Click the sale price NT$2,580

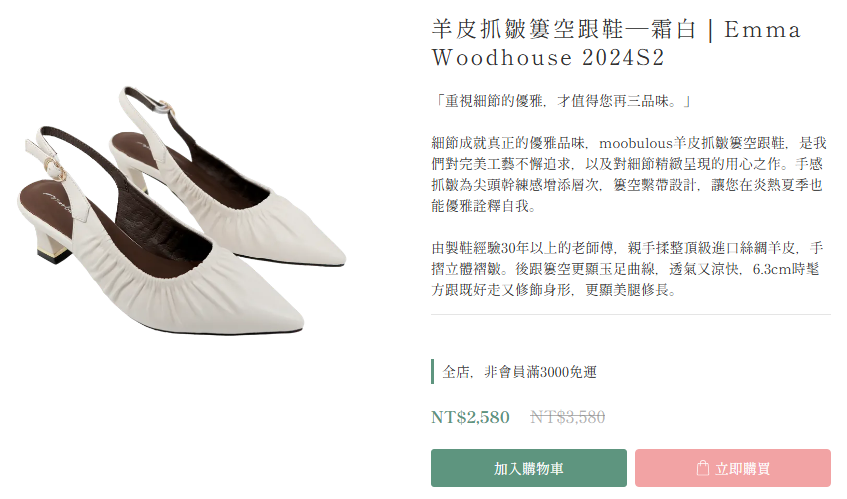pyautogui.click(x=470, y=417)
